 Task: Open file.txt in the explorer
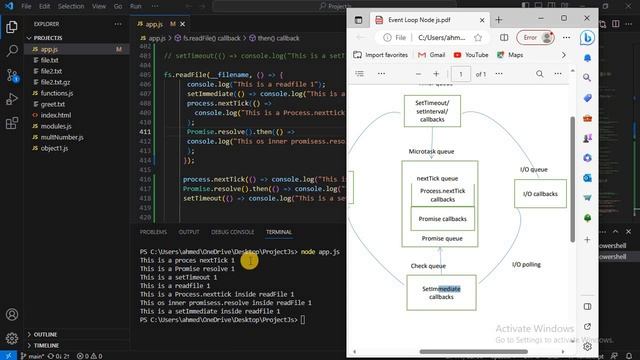click(49, 60)
